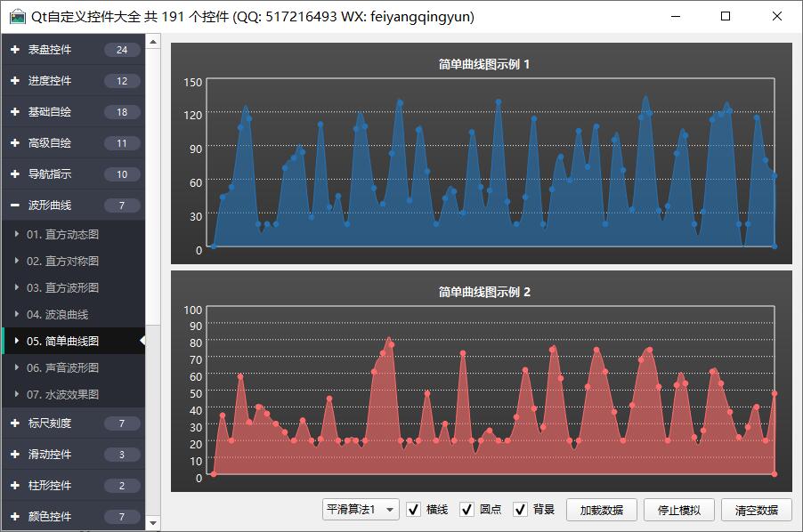Image resolution: width=803 pixels, height=532 pixels.
Task: Click the sidebar scrollbar down arrow
Action: pyautogui.click(x=153, y=524)
